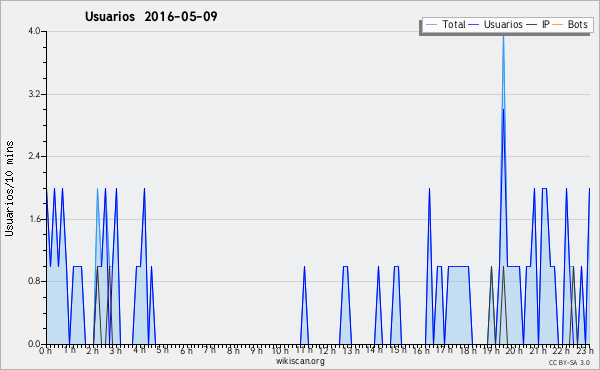Click the '11 h' x-axis label

(304, 350)
